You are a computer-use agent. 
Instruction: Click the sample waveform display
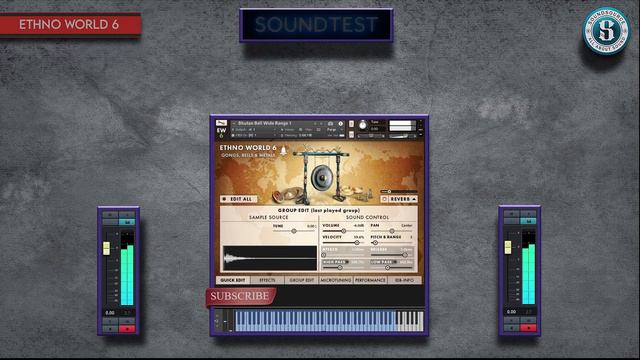270,258
